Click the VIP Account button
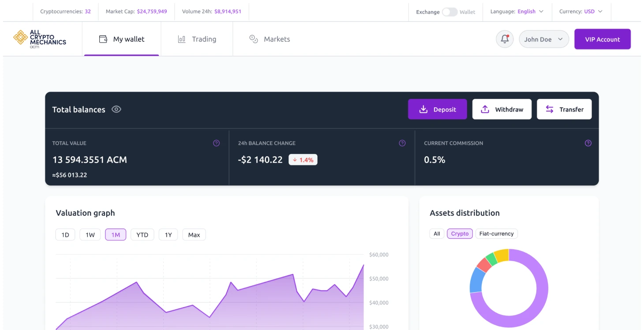Image resolution: width=644 pixels, height=330 pixels. [x=603, y=39]
